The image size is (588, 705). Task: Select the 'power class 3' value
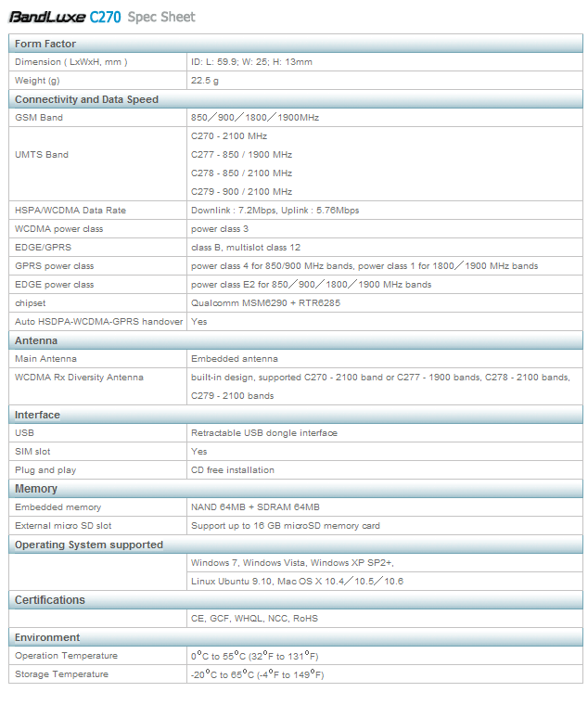(x=220, y=229)
